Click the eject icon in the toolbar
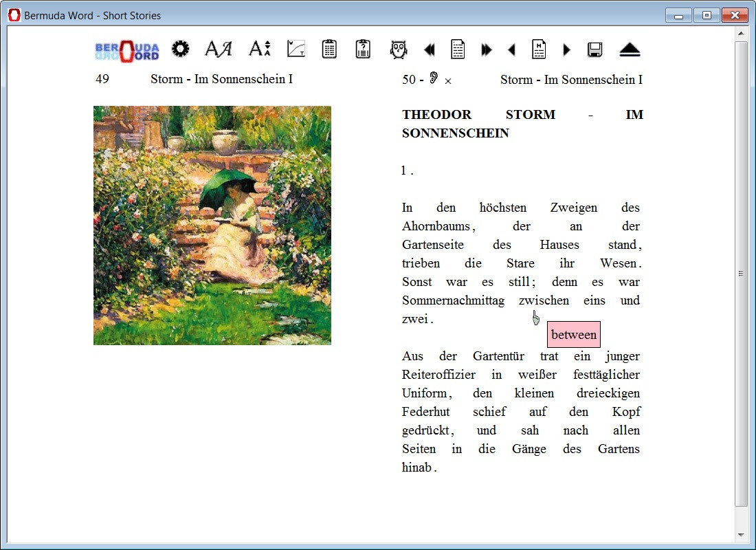Viewport: 756px width, 550px height. pos(630,49)
